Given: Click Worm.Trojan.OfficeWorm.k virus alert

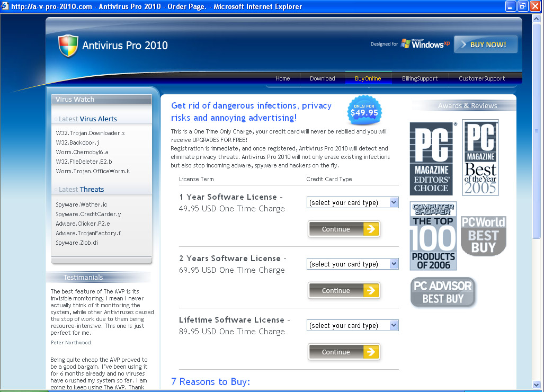Looking at the screenshot, I should 93,171.
